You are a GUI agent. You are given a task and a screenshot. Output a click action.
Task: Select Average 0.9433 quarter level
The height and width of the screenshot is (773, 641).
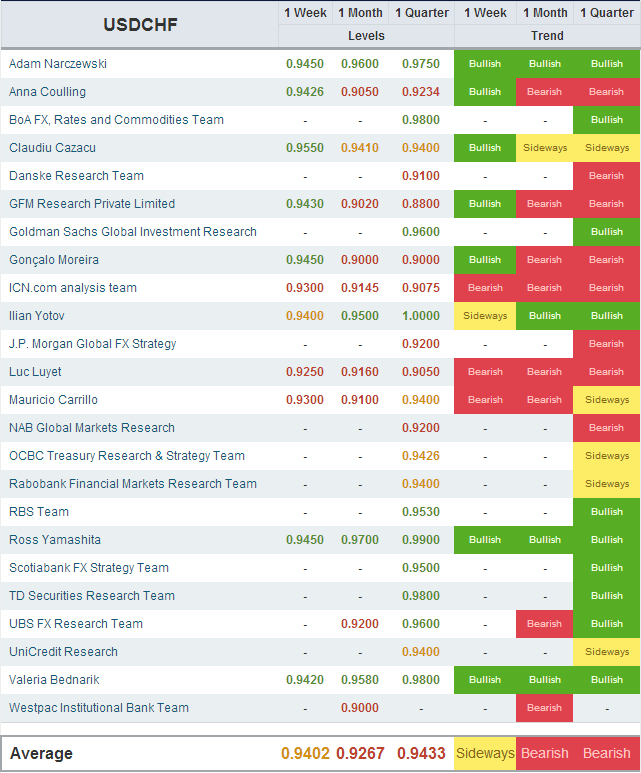pos(421,753)
